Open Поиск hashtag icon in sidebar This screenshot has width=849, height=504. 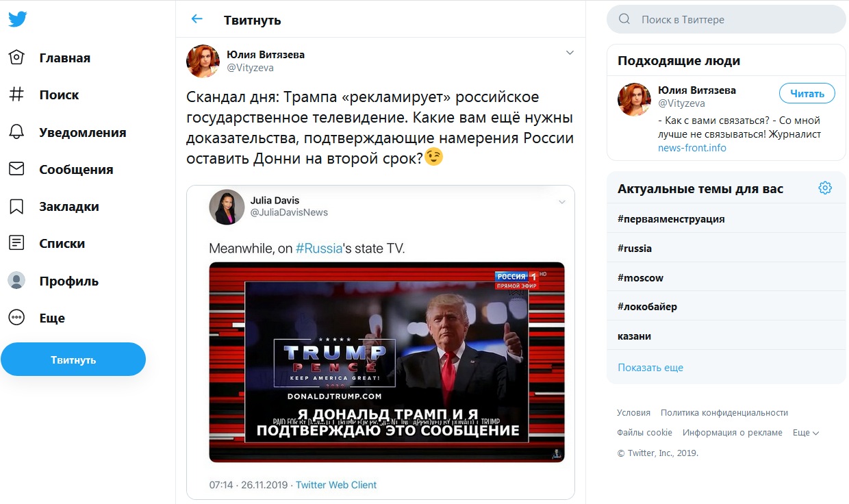click(x=16, y=94)
